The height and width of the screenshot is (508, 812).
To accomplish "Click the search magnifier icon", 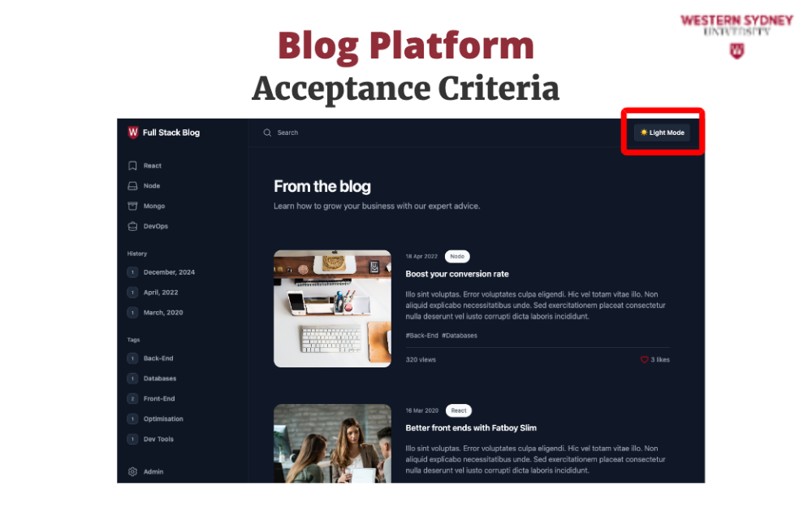I will (267, 132).
